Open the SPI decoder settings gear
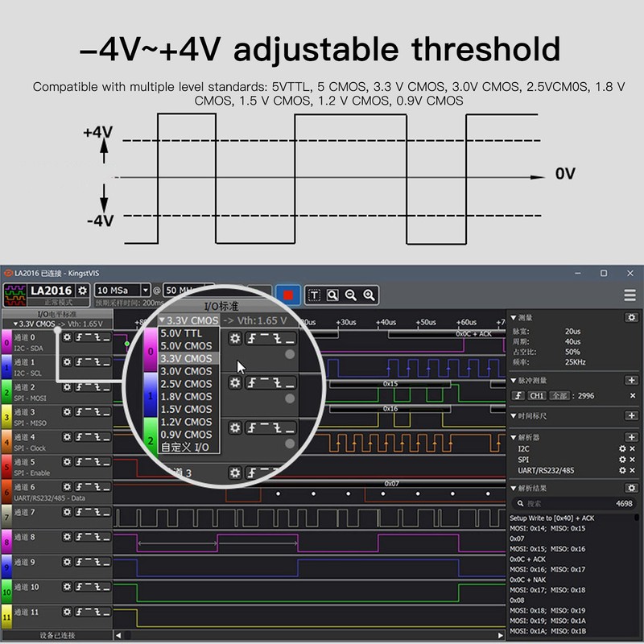Viewport: 644px width, 644px height. tap(622, 459)
